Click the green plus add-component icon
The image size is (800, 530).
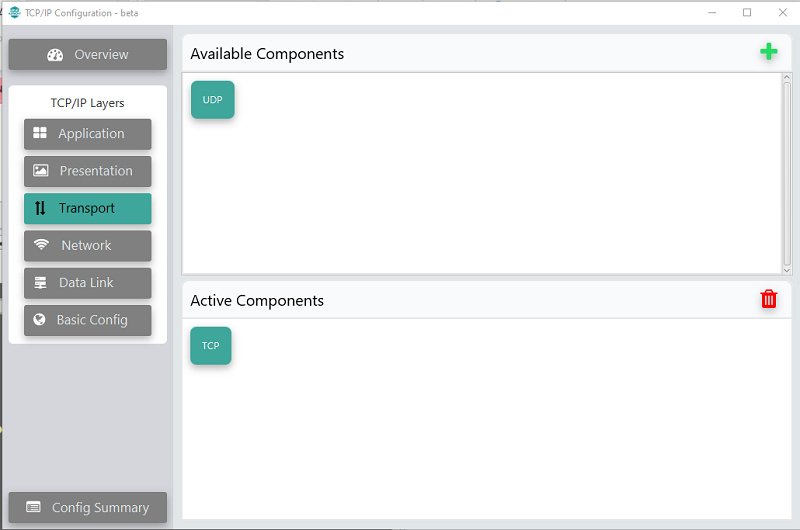(768, 52)
